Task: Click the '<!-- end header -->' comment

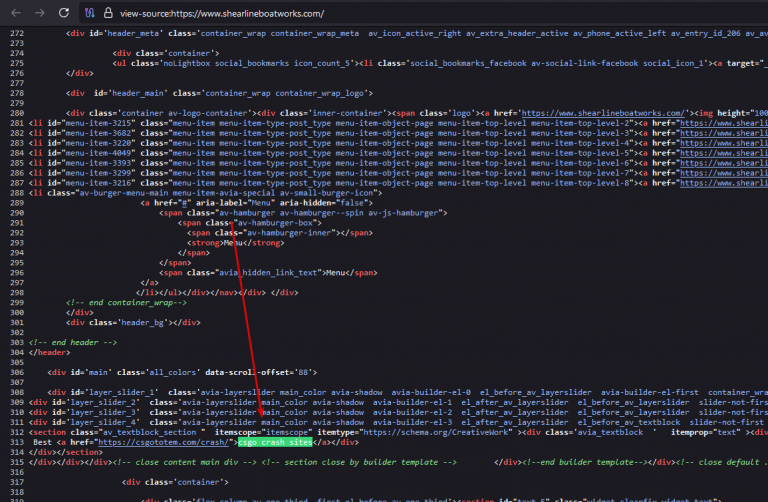Action: click(x=72, y=342)
